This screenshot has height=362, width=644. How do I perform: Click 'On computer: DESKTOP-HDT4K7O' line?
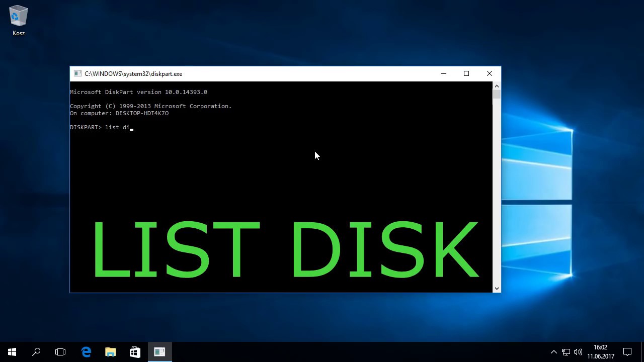click(x=119, y=113)
